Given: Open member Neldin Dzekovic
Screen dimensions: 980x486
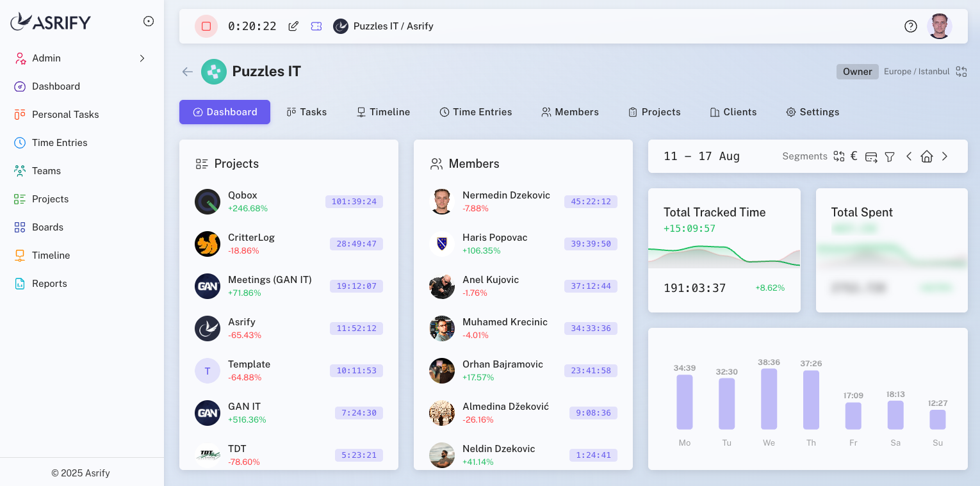Looking at the screenshot, I should pos(523,455).
